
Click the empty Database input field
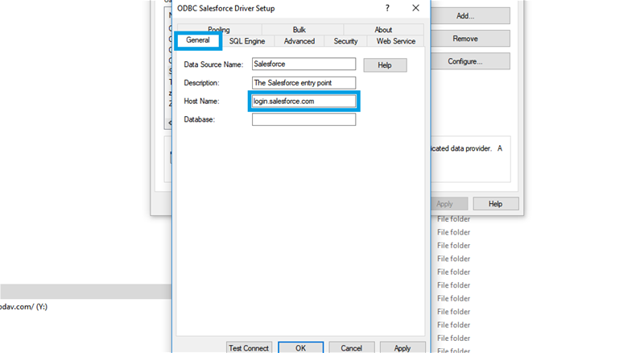pyautogui.click(x=303, y=119)
